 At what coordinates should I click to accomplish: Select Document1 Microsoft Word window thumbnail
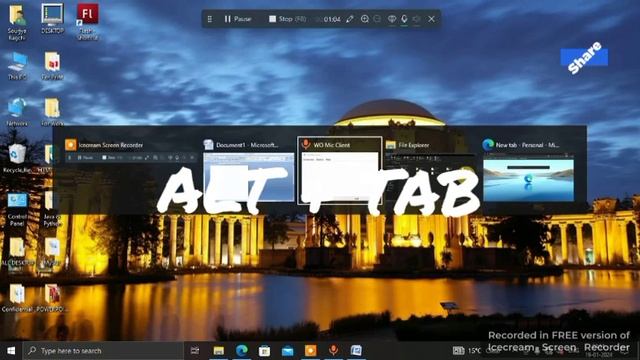pos(248,171)
